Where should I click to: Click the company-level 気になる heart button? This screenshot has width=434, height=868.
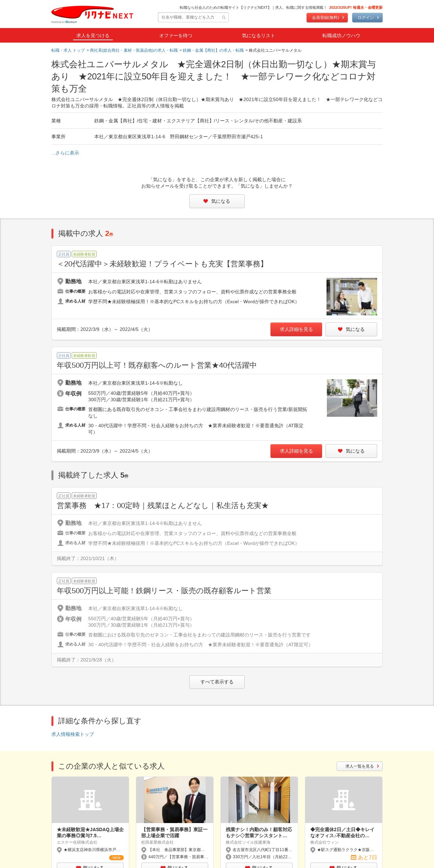click(x=217, y=201)
